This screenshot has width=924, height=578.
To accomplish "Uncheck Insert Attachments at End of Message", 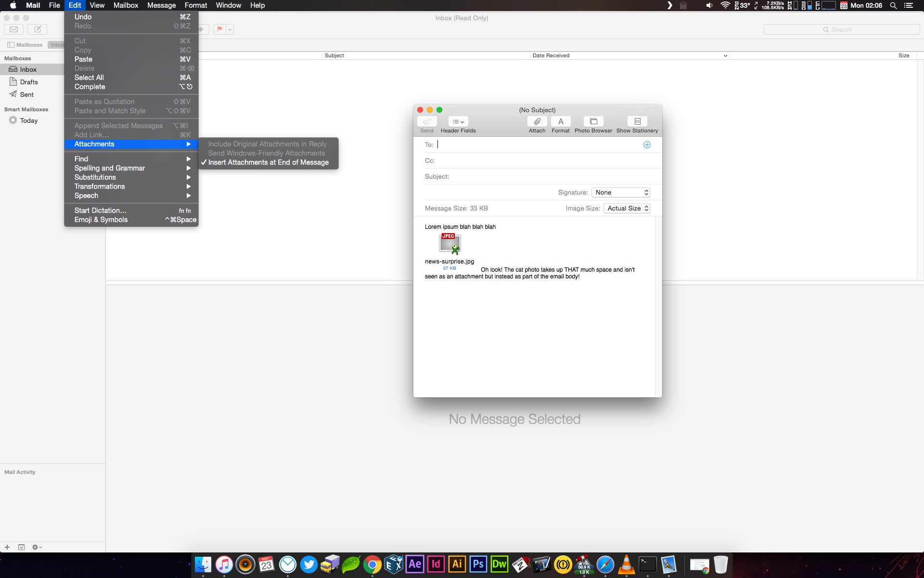I will click(268, 163).
